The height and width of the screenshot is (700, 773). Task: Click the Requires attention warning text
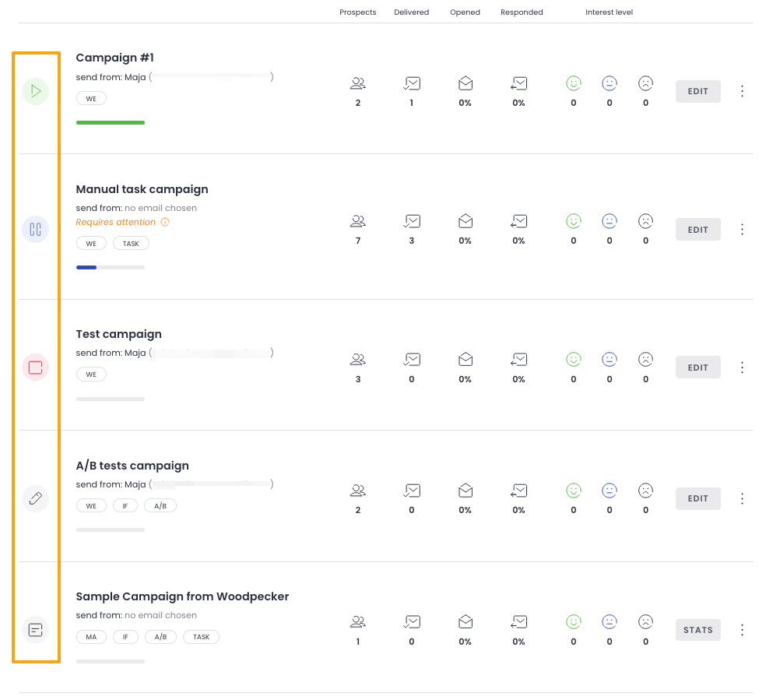click(116, 222)
